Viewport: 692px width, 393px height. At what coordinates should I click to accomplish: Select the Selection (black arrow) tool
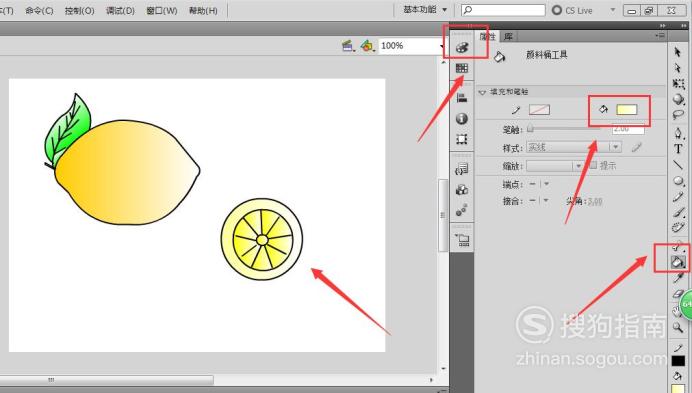(x=678, y=52)
